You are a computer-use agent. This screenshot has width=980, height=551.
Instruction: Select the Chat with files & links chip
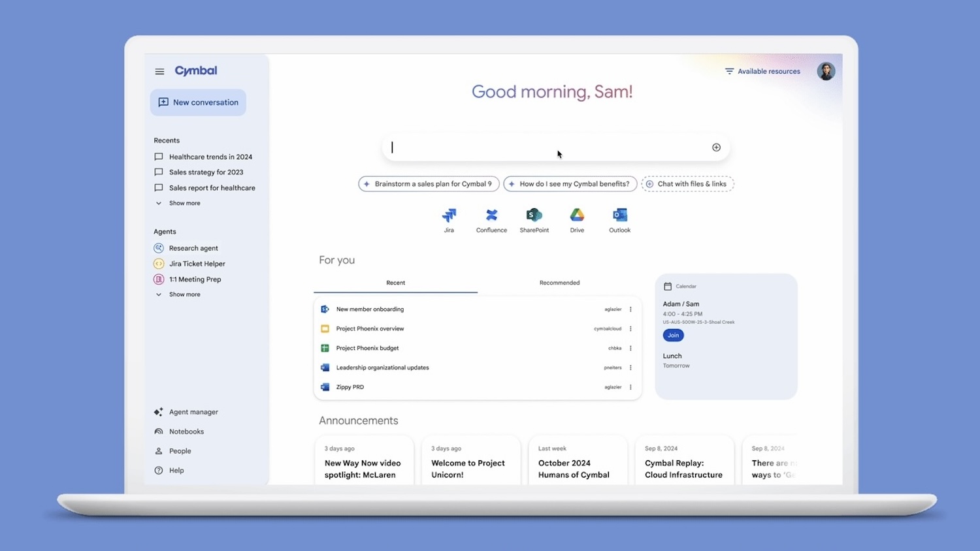click(687, 183)
